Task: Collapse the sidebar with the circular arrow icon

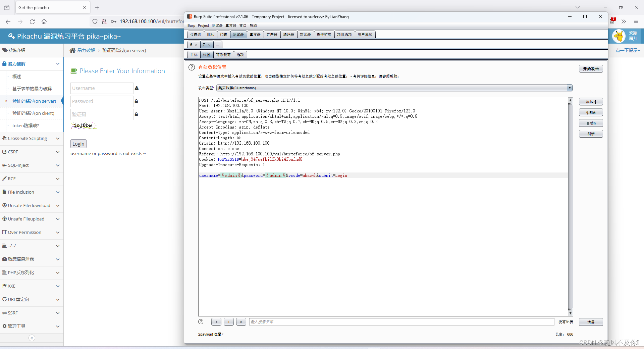Action: point(32,338)
